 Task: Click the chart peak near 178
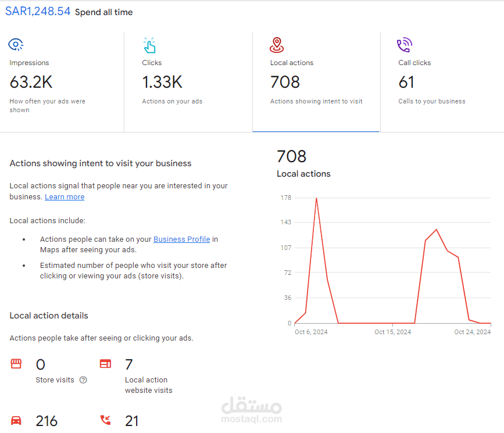coord(316,198)
